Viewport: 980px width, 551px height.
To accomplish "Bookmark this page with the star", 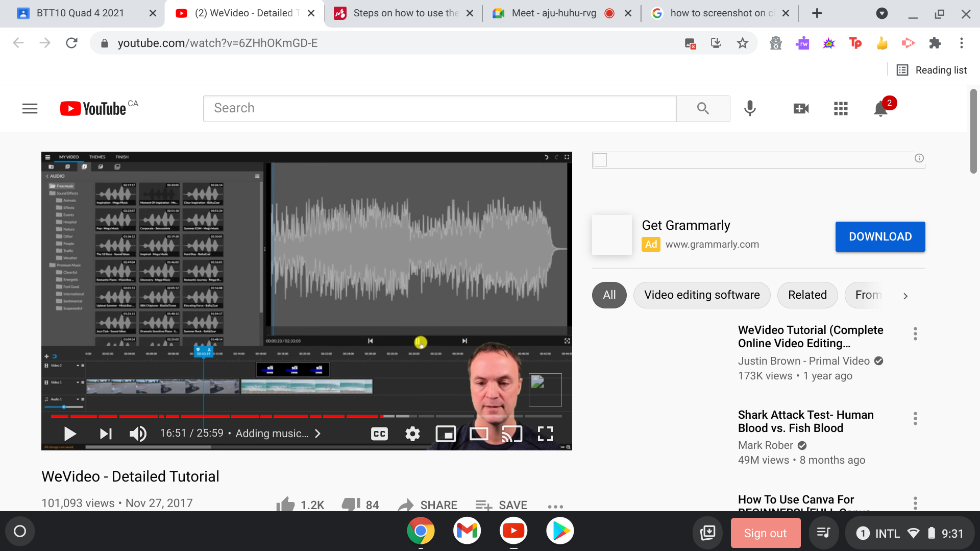I will 743,43.
